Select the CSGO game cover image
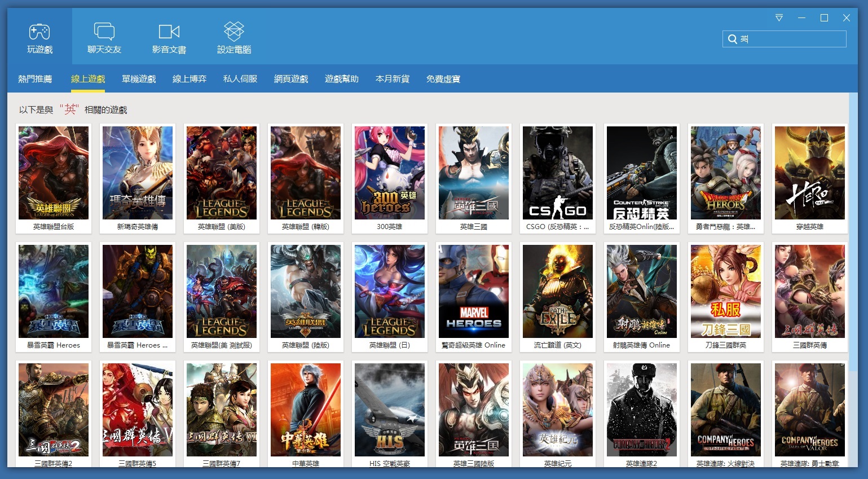 click(x=558, y=173)
